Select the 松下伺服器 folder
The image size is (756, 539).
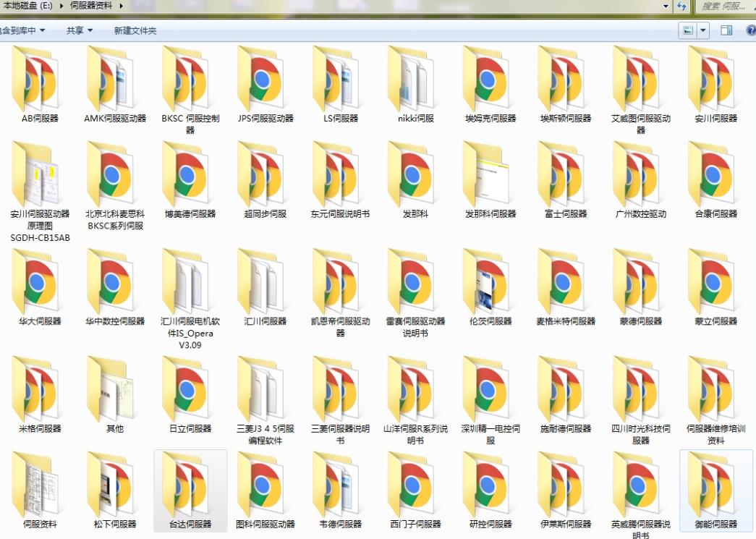click(x=115, y=485)
